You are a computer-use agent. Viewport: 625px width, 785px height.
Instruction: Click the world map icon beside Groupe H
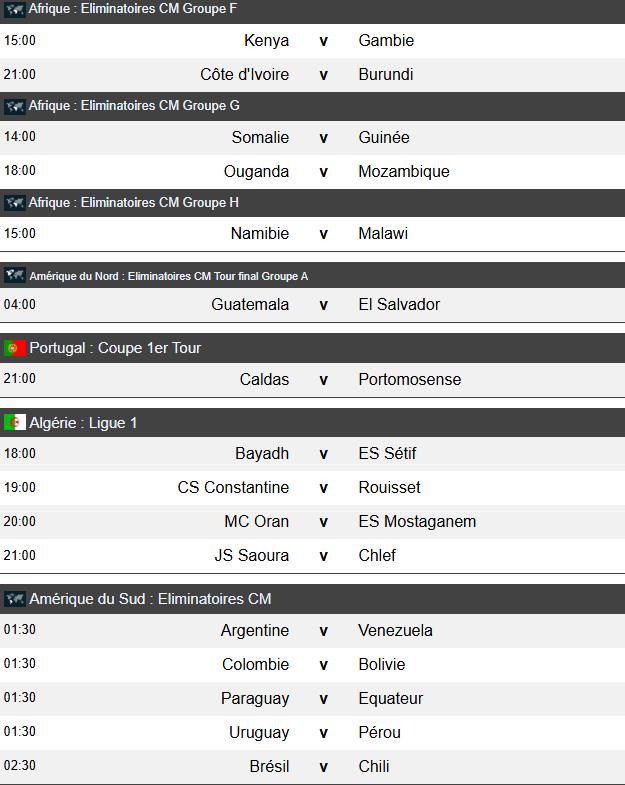tap(14, 203)
